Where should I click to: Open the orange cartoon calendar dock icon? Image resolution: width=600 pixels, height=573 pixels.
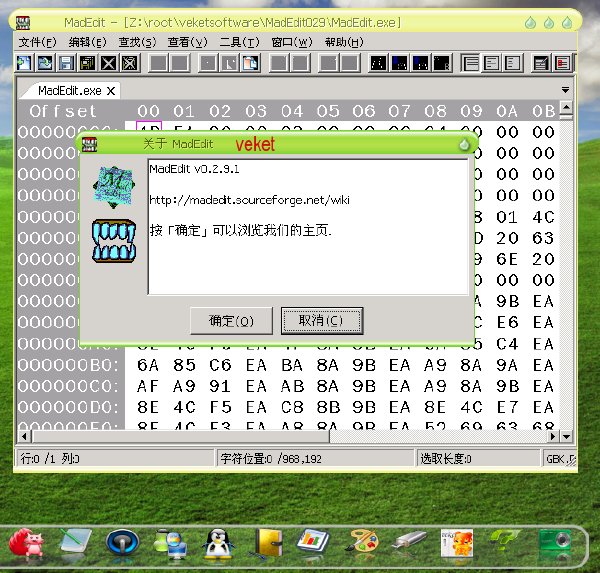click(457, 543)
